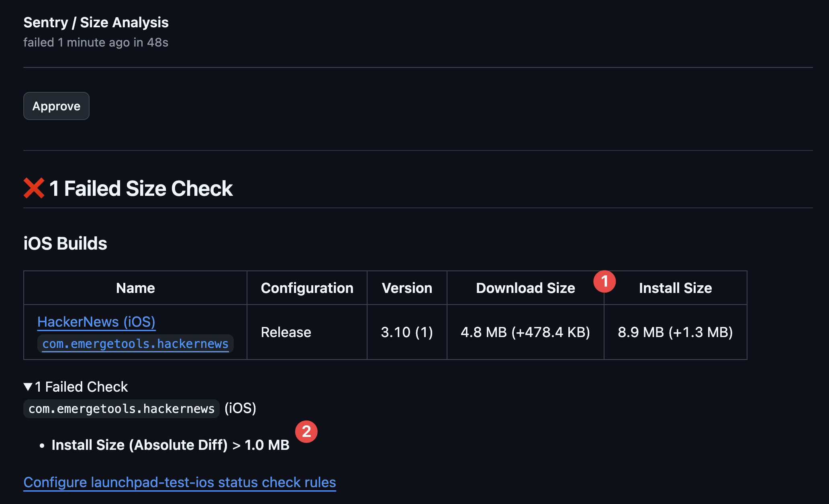Click the Configuration column header

(307, 288)
